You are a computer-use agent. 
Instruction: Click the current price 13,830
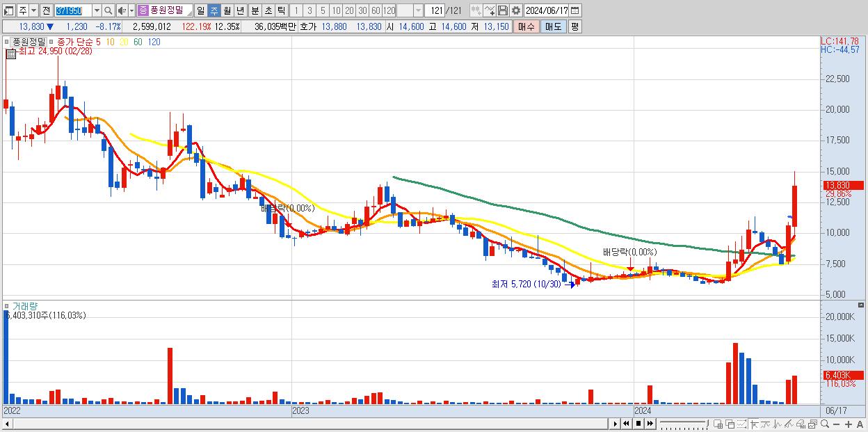[x=32, y=26]
